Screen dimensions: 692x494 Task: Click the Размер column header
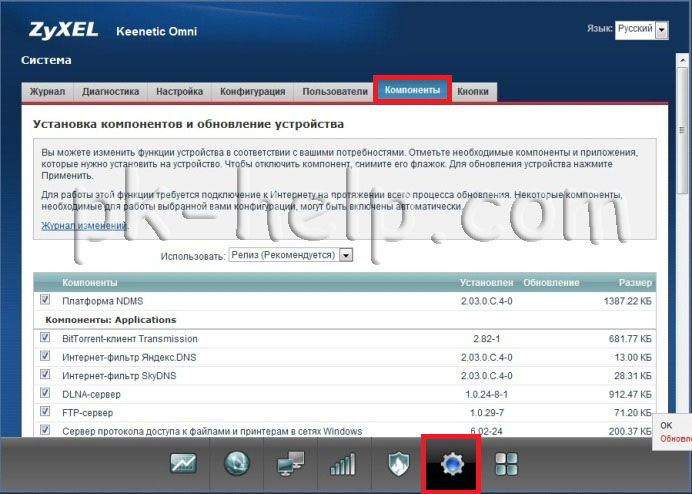[x=634, y=283]
